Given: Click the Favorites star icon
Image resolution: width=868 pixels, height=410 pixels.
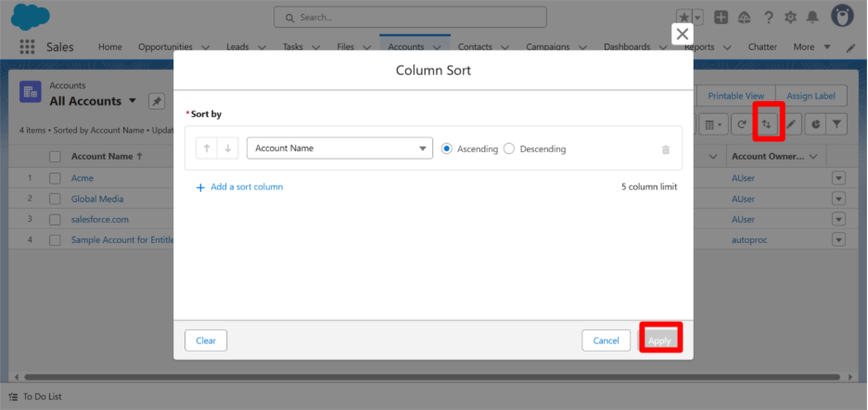Looking at the screenshot, I should pyautogui.click(x=683, y=18).
